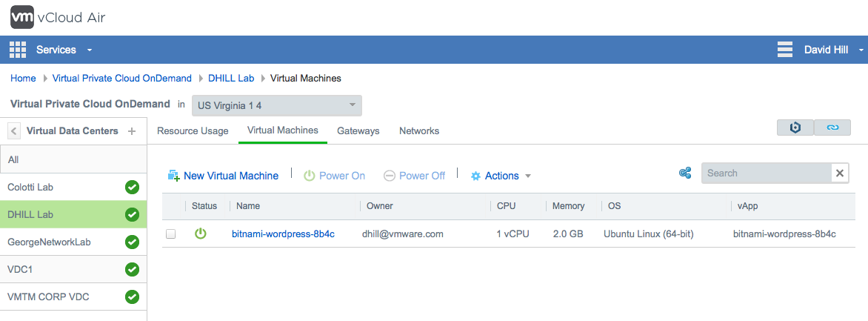Screen dimensions: 868x321
Task: Open DHILL Lab breadcrumb link
Action: 231,78
